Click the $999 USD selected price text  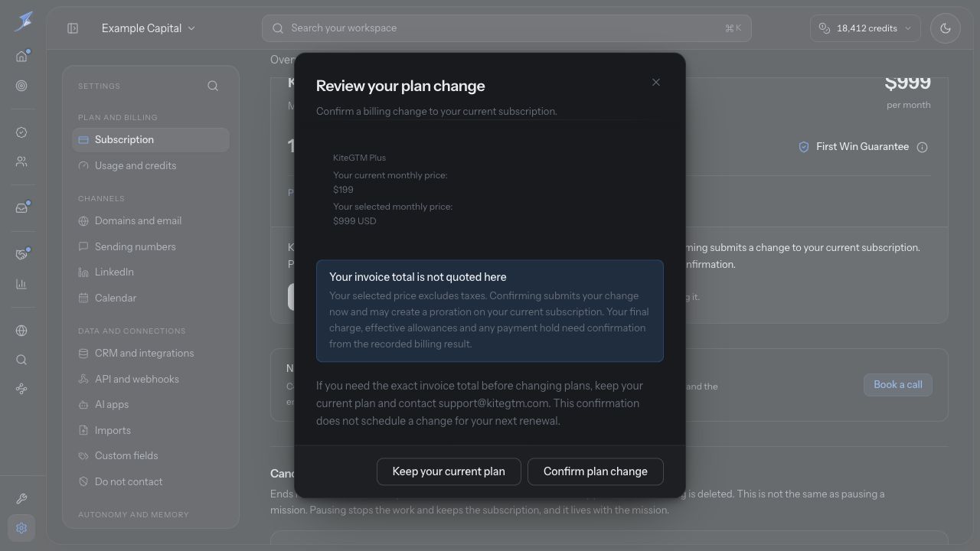click(x=354, y=221)
